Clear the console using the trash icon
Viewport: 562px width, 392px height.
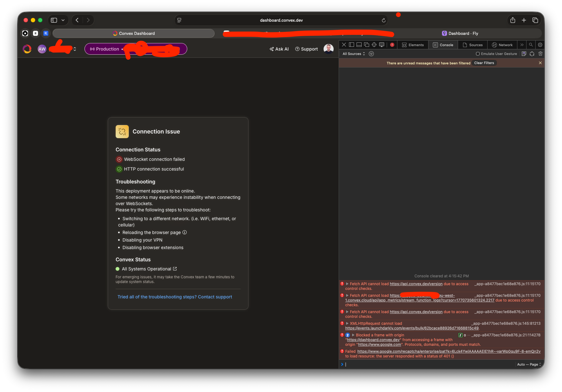coord(540,54)
